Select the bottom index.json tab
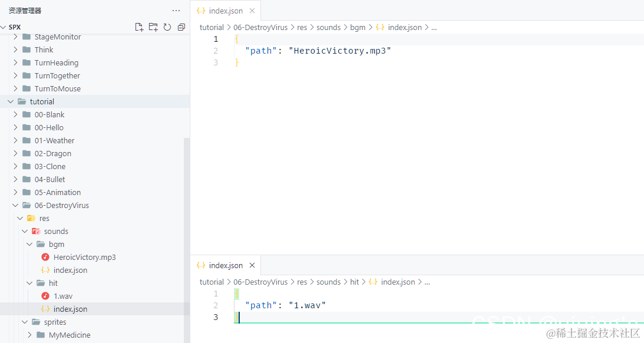The width and height of the screenshot is (644, 343). tap(226, 265)
